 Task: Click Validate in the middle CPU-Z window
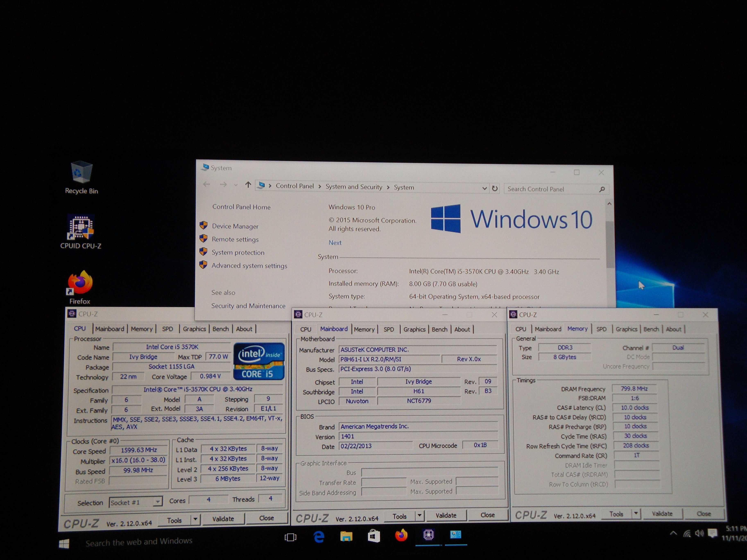(446, 515)
